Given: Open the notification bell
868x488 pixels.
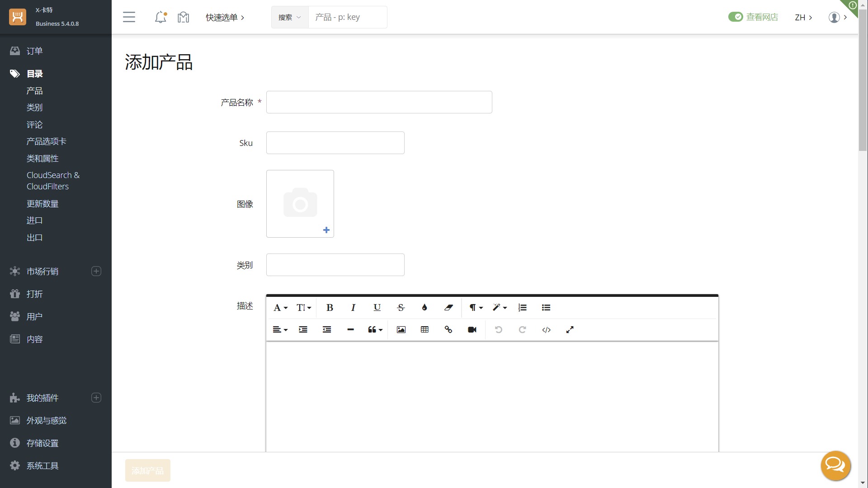Looking at the screenshot, I should [160, 17].
